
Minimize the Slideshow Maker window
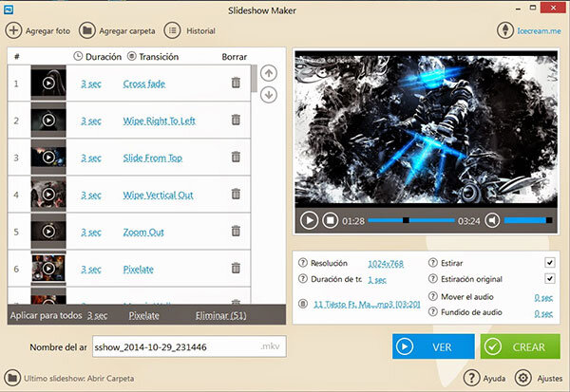point(518,8)
